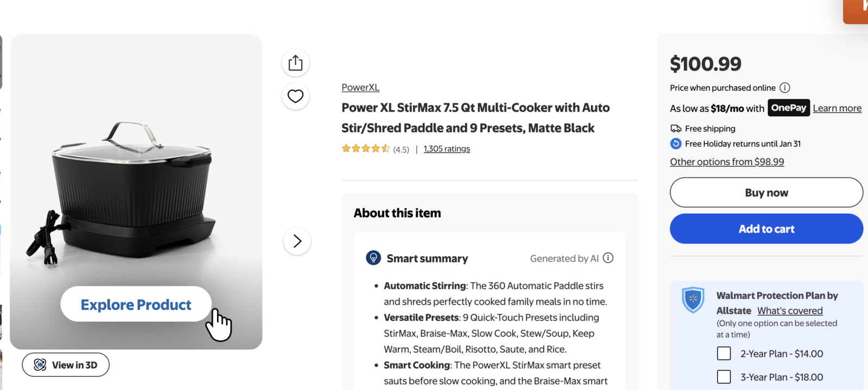Click the Smart summary lightbulb icon

[x=373, y=258]
